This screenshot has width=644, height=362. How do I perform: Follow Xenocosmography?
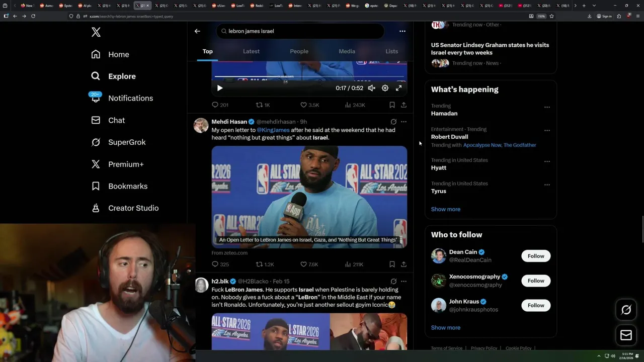pyautogui.click(x=536, y=281)
